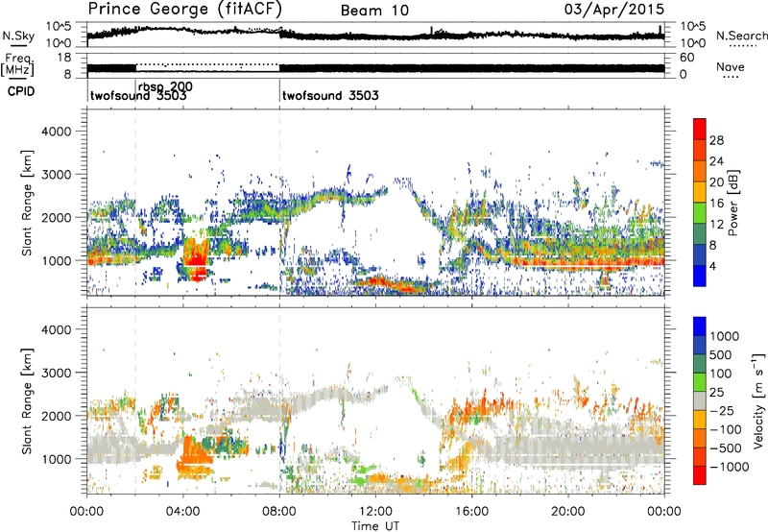Click the "Beam 10" header label
Screen dimensions: 768x532
pos(374,11)
